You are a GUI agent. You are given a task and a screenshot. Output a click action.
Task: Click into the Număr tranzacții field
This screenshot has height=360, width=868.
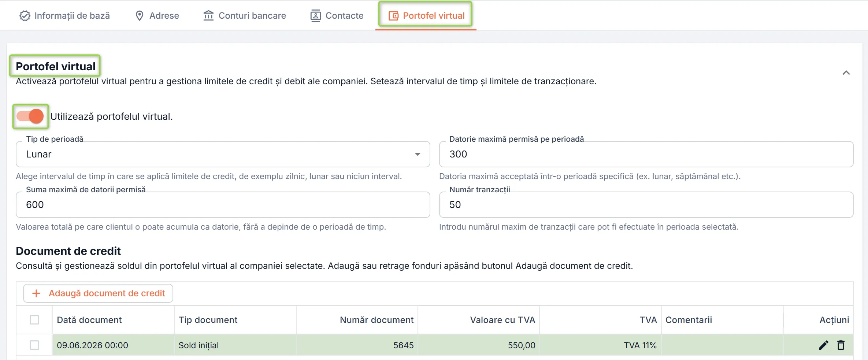pyautogui.click(x=646, y=205)
